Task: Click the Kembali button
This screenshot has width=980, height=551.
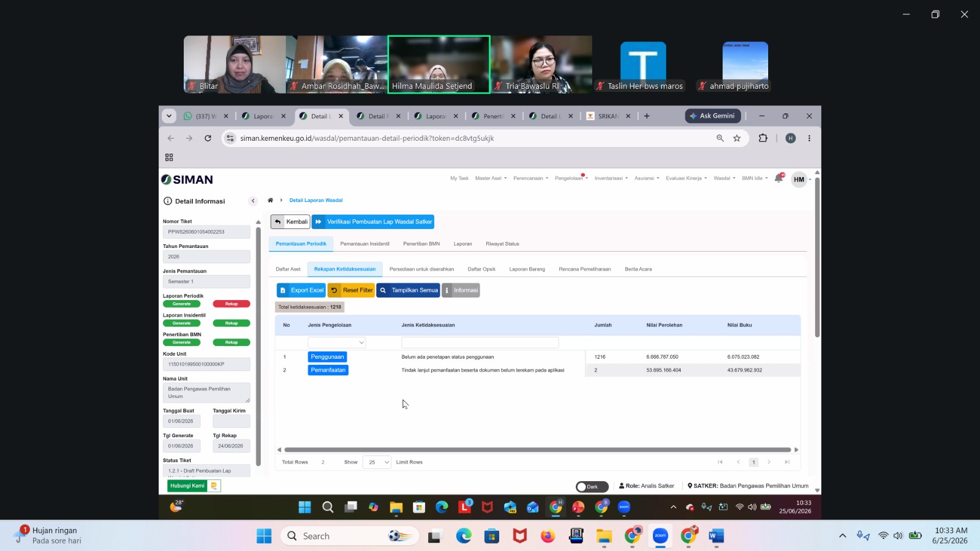Action: click(290, 222)
